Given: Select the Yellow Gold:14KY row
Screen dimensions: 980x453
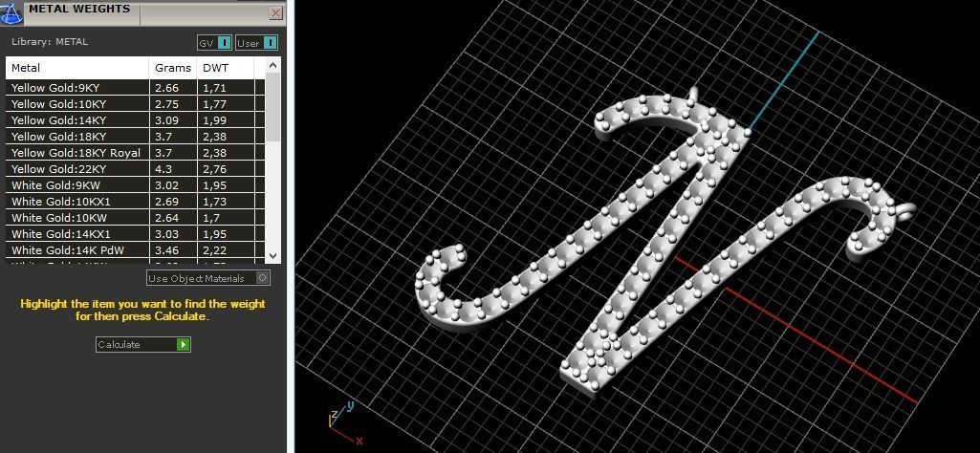Looking at the screenshot, I should [x=136, y=120].
